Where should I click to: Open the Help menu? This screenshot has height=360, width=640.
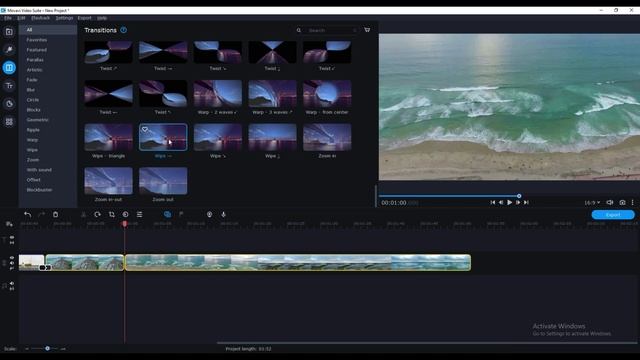[x=102, y=18]
